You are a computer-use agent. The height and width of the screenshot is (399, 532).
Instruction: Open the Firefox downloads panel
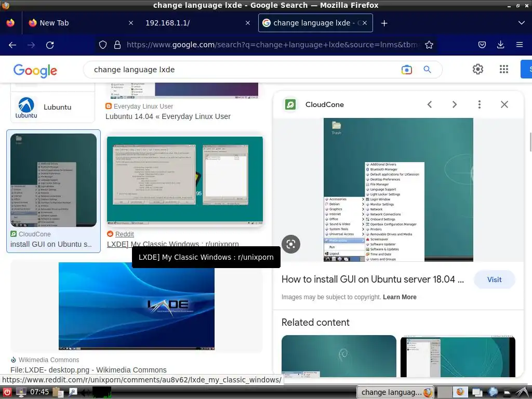pos(500,45)
